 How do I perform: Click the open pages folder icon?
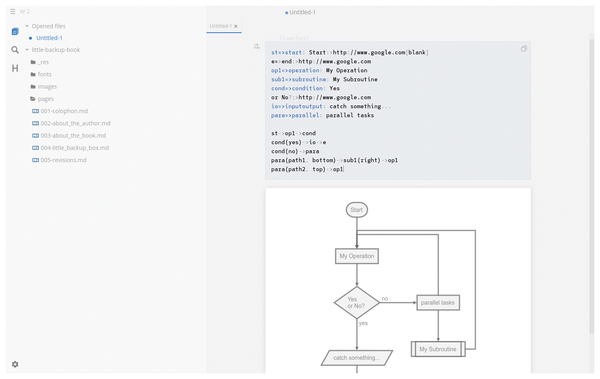pyautogui.click(x=33, y=99)
